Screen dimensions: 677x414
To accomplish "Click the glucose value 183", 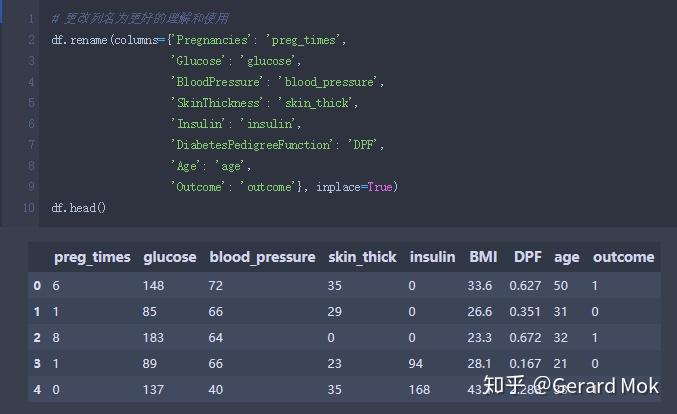I will pyautogui.click(x=153, y=338).
